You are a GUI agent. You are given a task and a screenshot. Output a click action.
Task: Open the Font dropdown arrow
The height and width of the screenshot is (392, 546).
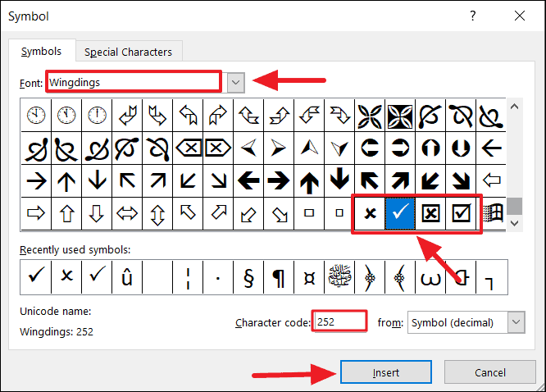click(x=236, y=83)
